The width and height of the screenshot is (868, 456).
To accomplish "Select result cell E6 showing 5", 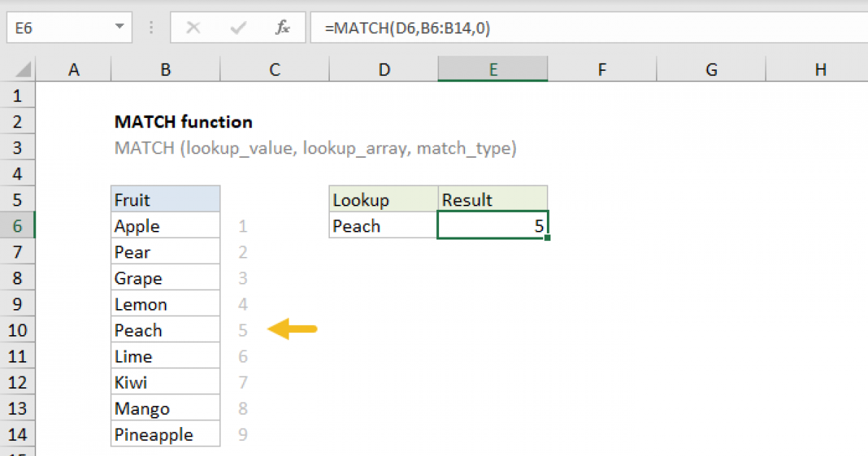I will [x=493, y=226].
